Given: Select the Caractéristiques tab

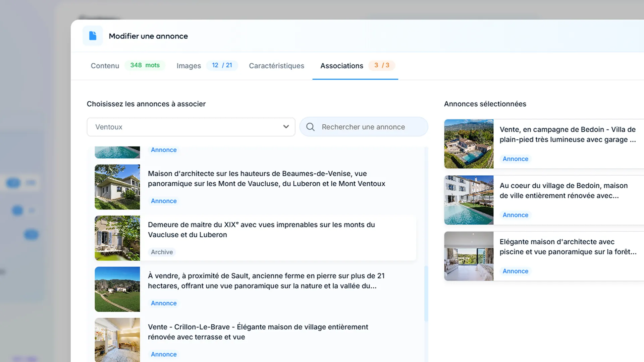Looking at the screenshot, I should click(x=276, y=66).
